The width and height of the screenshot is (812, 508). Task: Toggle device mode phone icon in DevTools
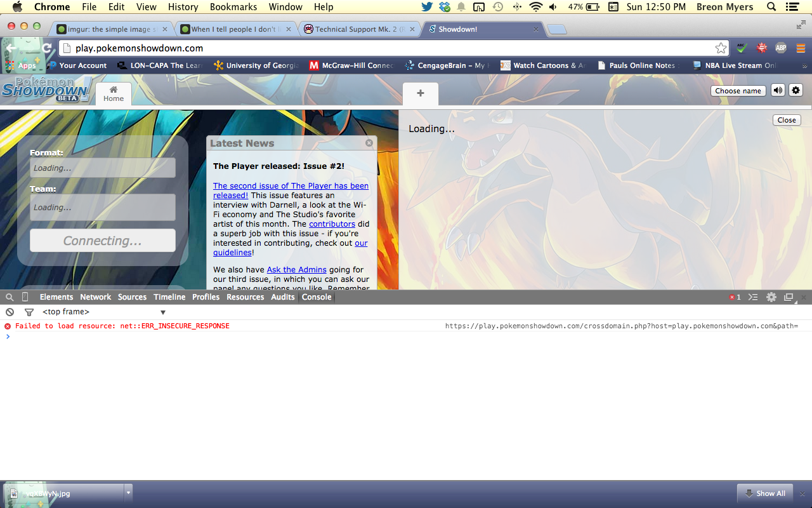(x=25, y=297)
